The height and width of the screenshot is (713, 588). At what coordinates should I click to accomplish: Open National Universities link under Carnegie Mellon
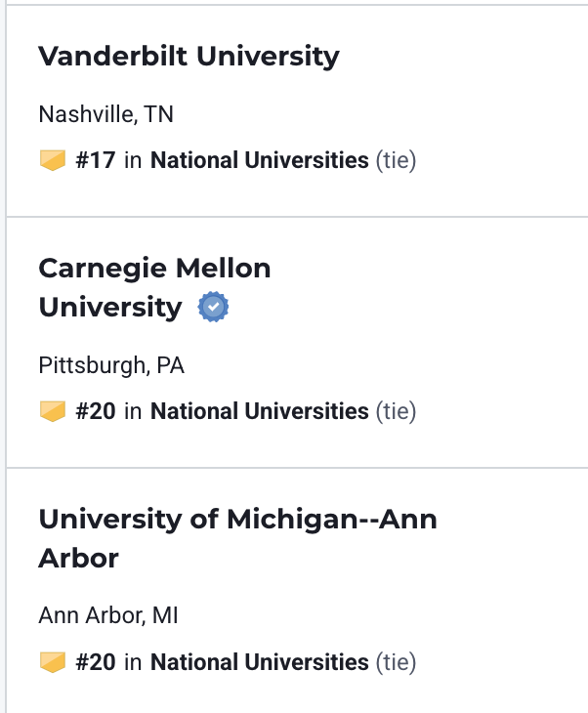pyautogui.click(x=260, y=412)
